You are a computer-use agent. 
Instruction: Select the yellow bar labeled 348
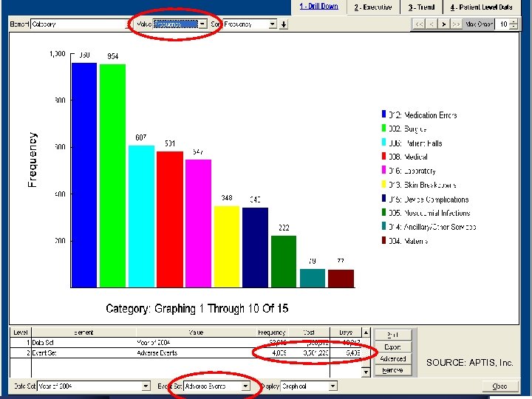227,247
